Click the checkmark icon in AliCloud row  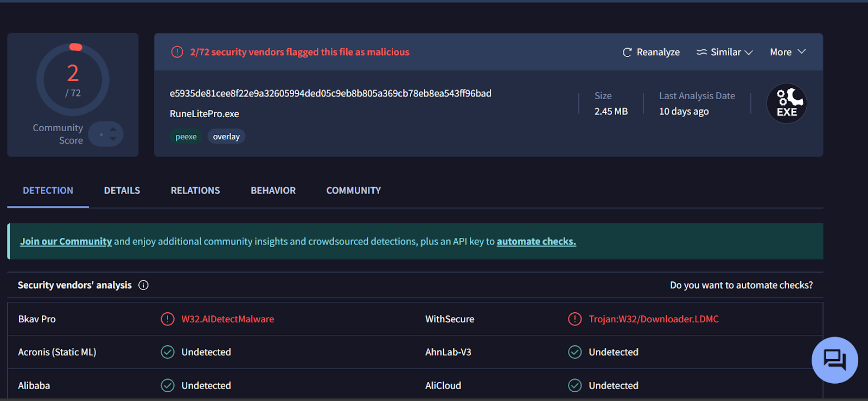click(575, 385)
